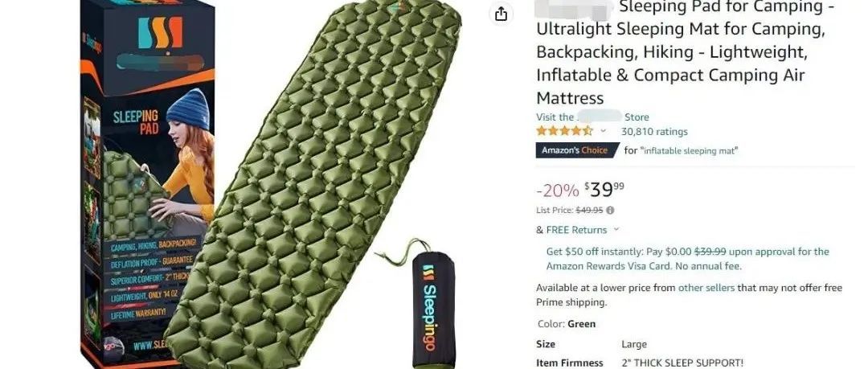Image resolution: width=868 pixels, height=369 pixels.
Task: Click the star rating icons
Action: 563,131
